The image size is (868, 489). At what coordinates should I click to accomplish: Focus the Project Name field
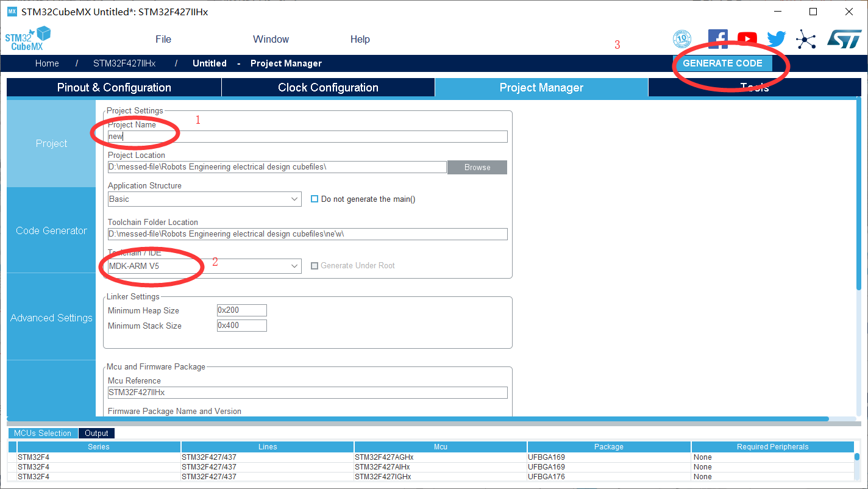point(307,137)
